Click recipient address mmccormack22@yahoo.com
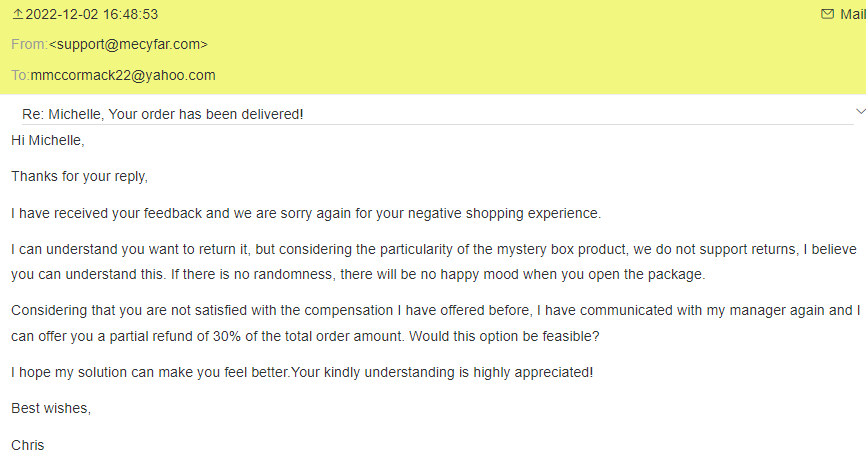The height and width of the screenshot is (453, 866). click(x=123, y=75)
